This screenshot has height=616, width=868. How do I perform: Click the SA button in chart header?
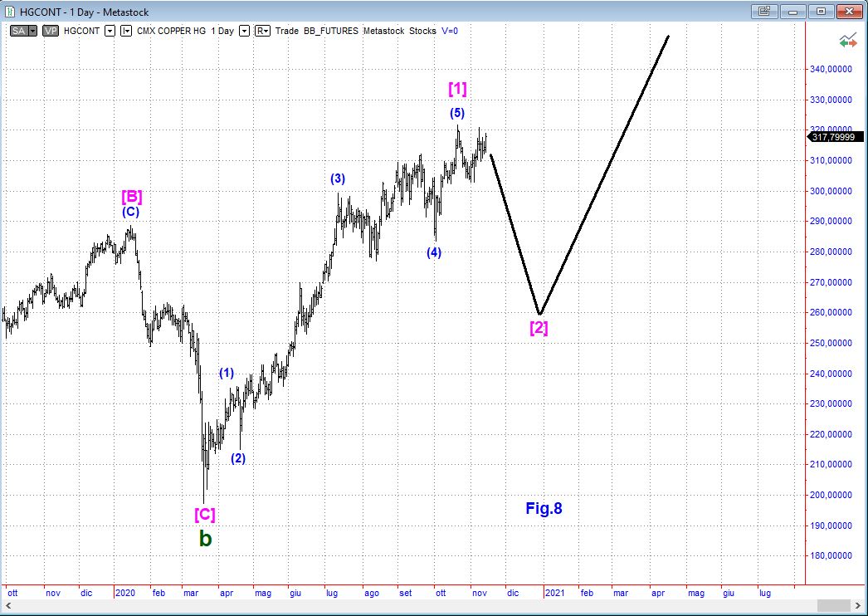(x=19, y=31)
